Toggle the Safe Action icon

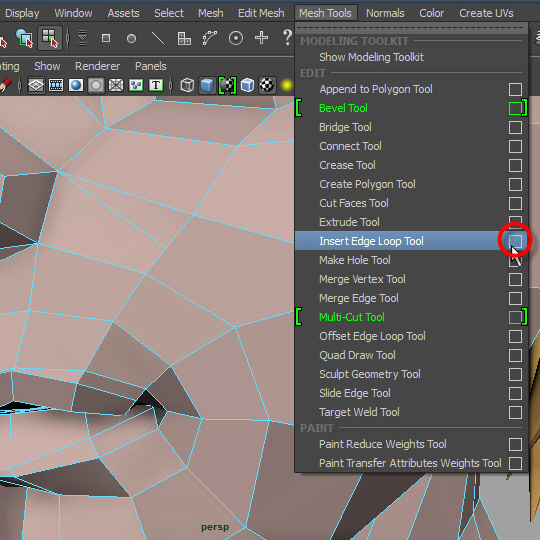click(x=136, y=85)
